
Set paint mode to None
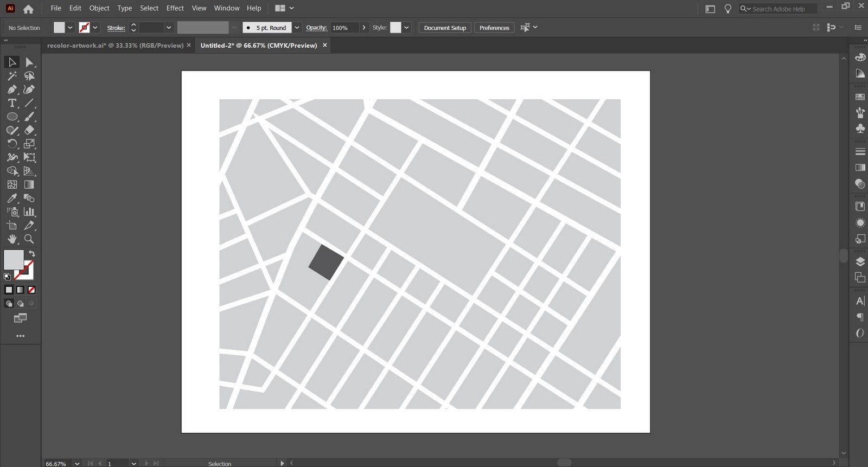point(31,290)
